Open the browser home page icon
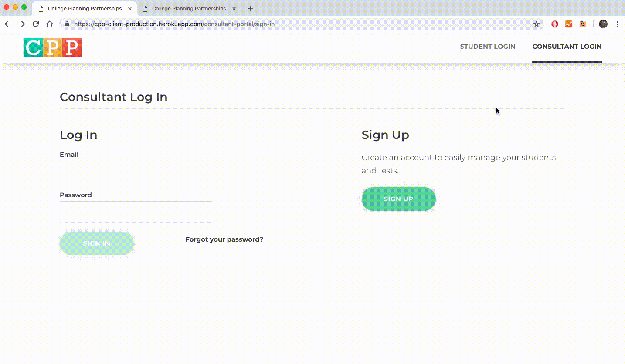The width and height of the screenshot is (625, 364). pos(50,24)
